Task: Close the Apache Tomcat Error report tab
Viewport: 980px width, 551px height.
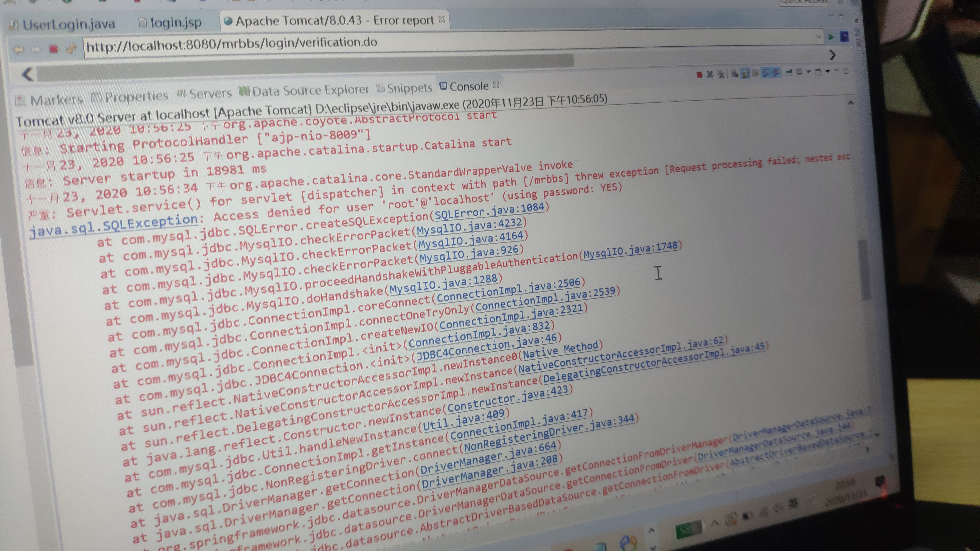Action: tap(442, 19)
